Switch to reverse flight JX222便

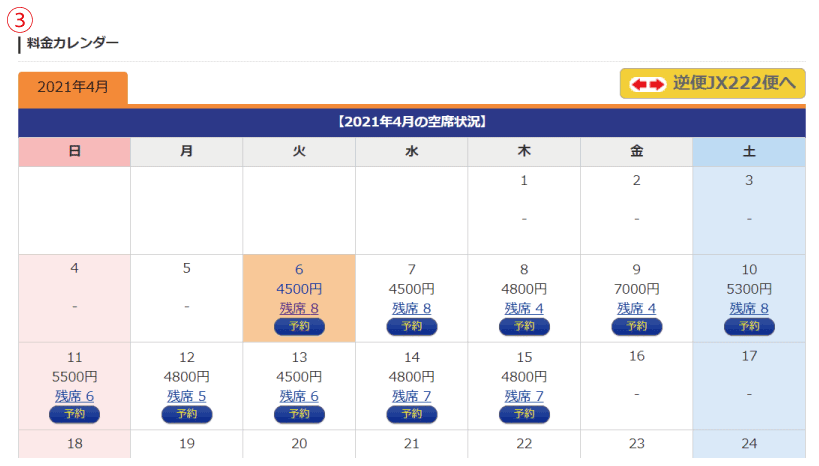tap(712, 84)
